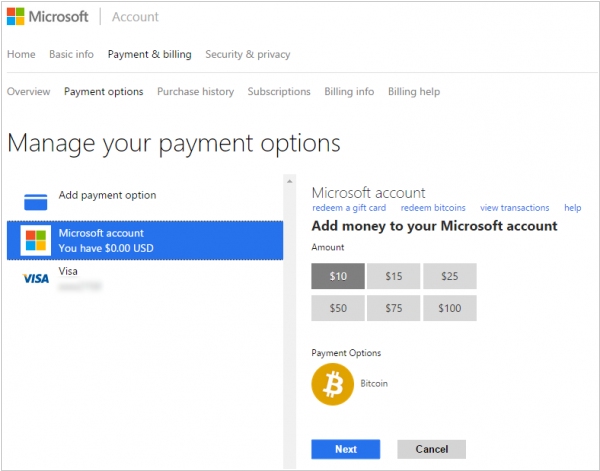
Task: Click the Visa card logo
Action: pyautogui.click(x=36, y=278)
